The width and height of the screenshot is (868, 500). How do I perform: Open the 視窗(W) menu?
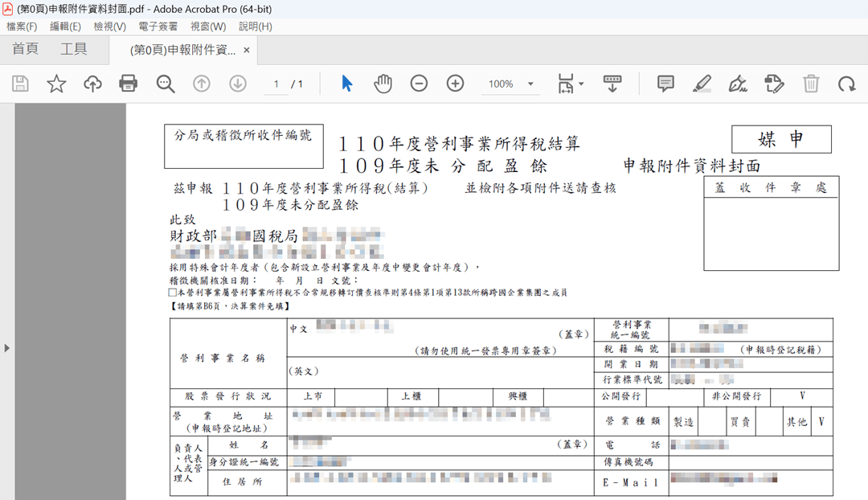pyautogui.click(x=208, y=27)
